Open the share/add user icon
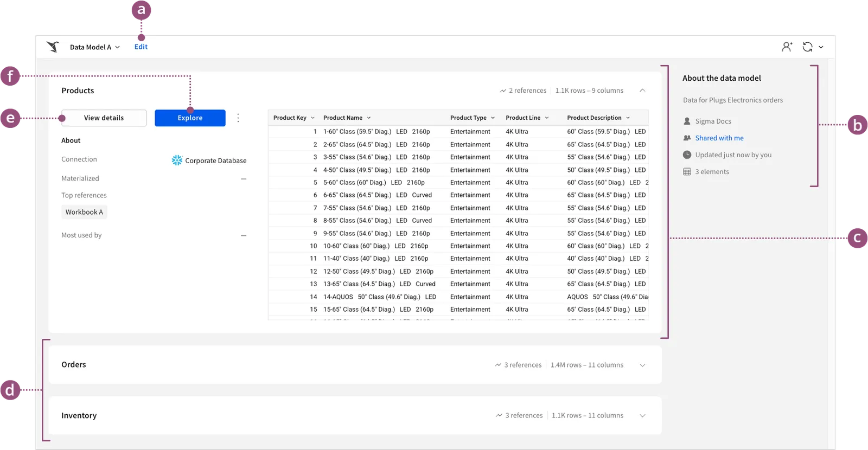The width and height of the screenshot is (868, 450). click(x=787, y=47)
